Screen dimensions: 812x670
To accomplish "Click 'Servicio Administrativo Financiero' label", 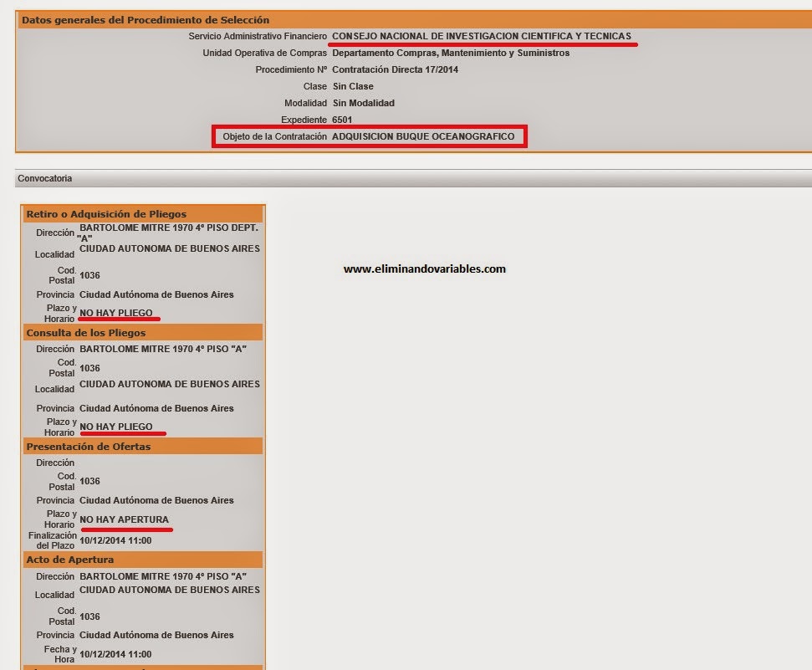I will pos(258,36).
